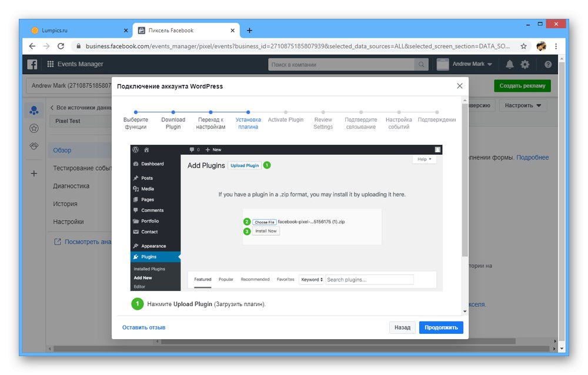Reload the page with refresh icon

tap(61, 46)
